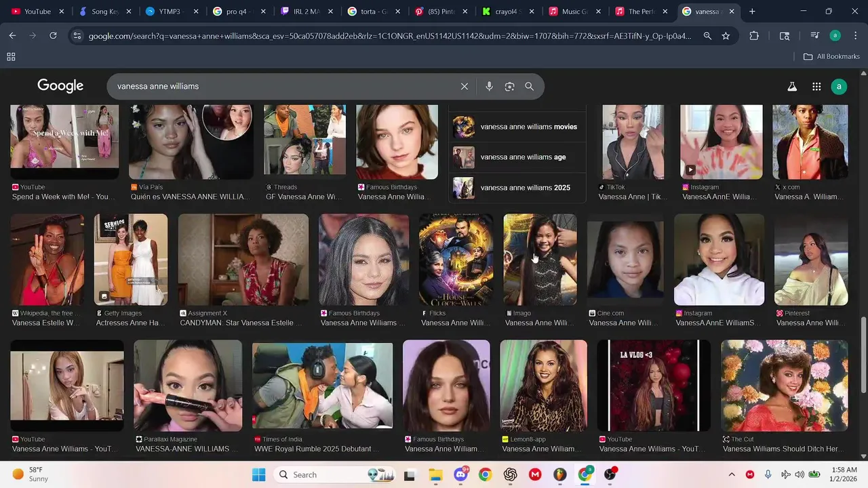Open 'The House with a Clock' poster thumbnail
Viewport: 868px width, 488px height.
456,260
